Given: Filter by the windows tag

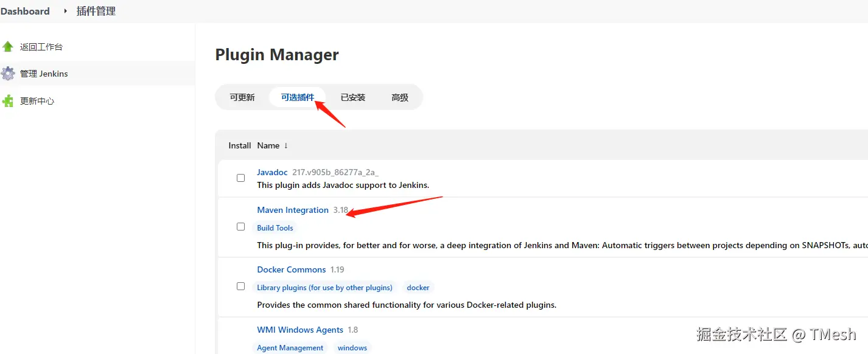Looking at the screenshot, I should coord(352,348).
